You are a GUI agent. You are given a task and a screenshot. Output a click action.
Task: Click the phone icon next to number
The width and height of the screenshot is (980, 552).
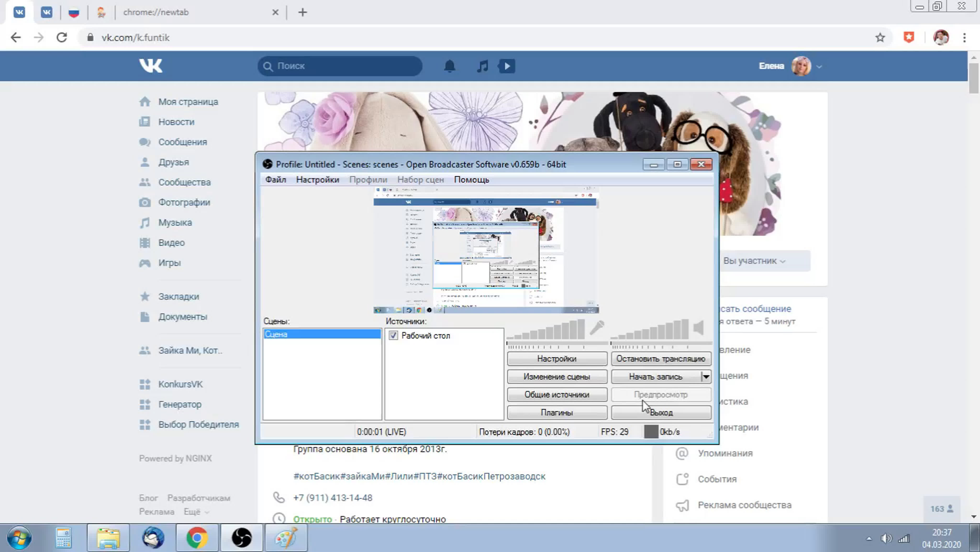coord(279,498)
